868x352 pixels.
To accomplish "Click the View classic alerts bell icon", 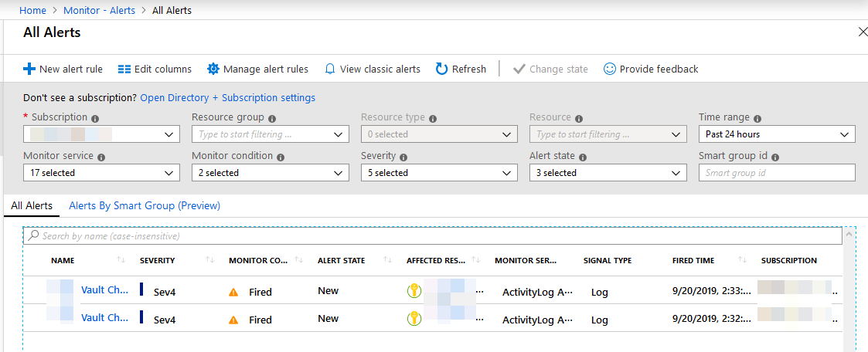I will coord(330,69).
